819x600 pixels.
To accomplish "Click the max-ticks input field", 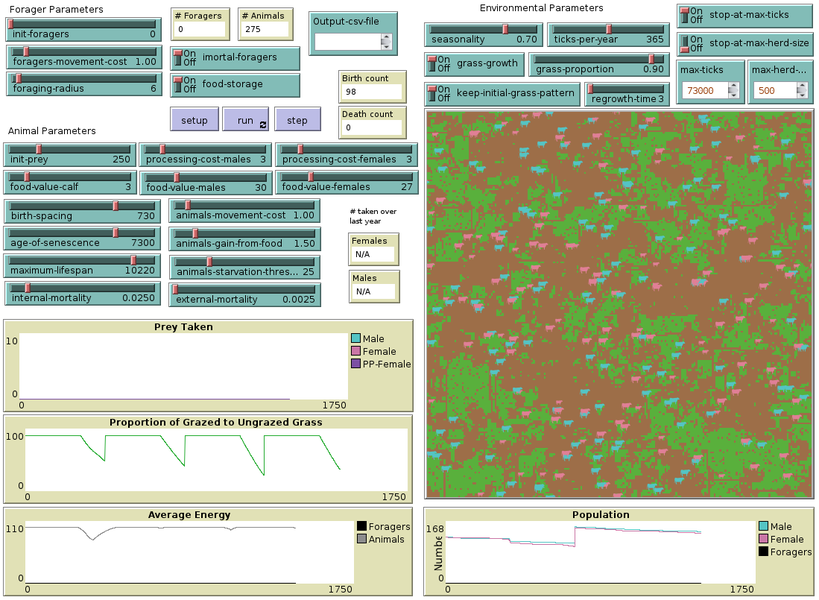I will pos(704,91).
